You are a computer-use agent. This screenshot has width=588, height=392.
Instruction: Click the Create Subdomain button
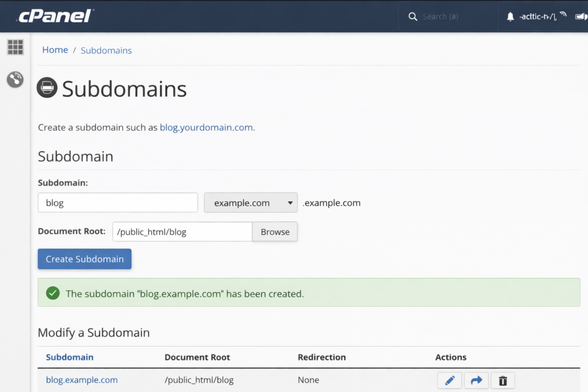click(x=84, y=259)
